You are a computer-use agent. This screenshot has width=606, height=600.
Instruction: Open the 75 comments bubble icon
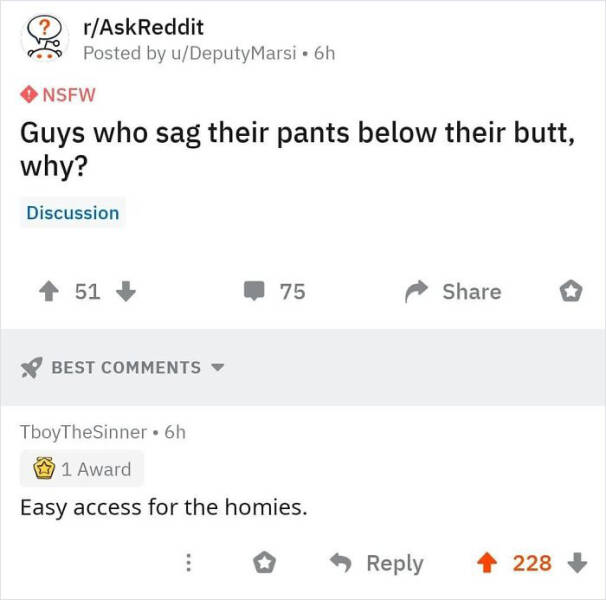254,291
